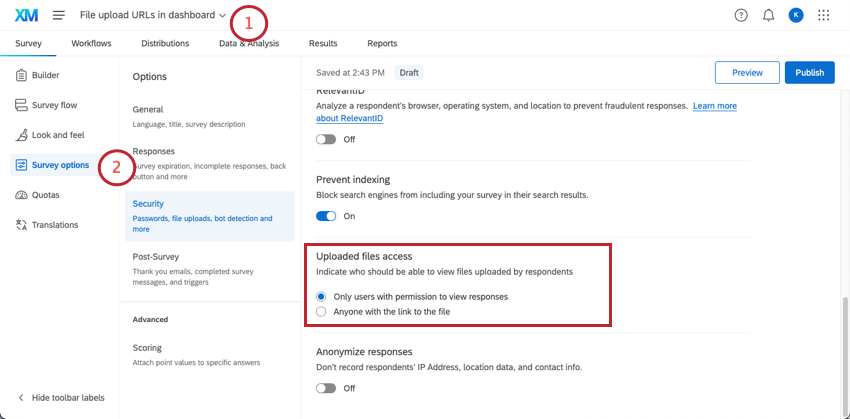Switch to the Workflows tab

[x=91, y=43]
